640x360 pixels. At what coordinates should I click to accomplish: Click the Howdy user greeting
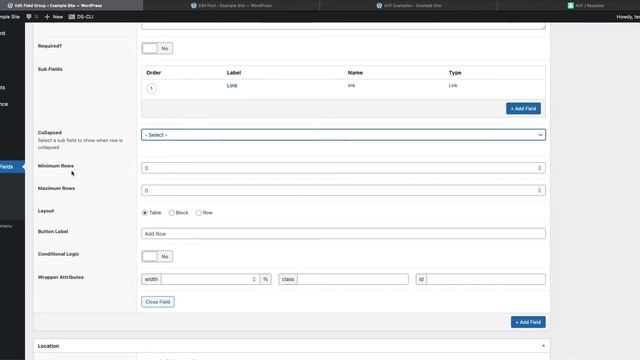tap(628, 17)
